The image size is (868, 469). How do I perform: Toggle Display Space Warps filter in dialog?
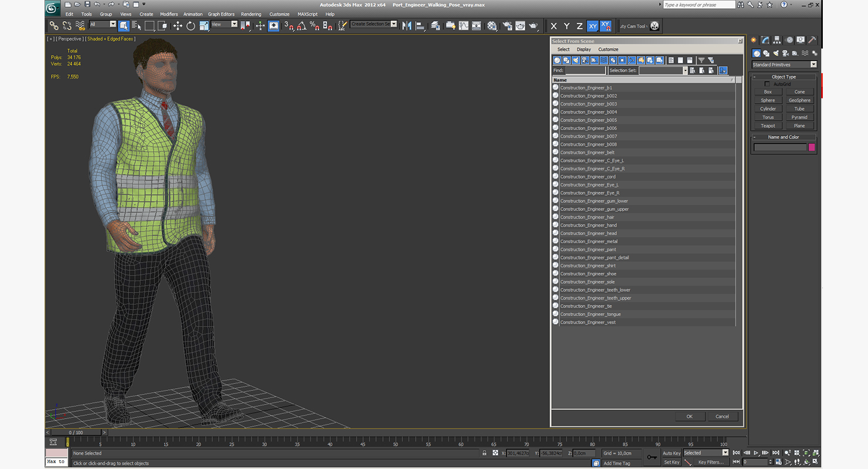[x=603, y=60]
